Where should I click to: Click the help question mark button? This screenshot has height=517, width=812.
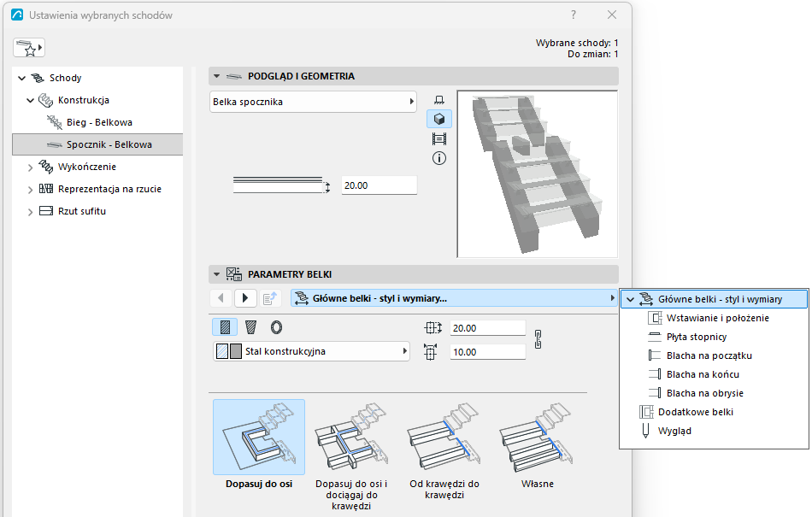click(574, 15)
